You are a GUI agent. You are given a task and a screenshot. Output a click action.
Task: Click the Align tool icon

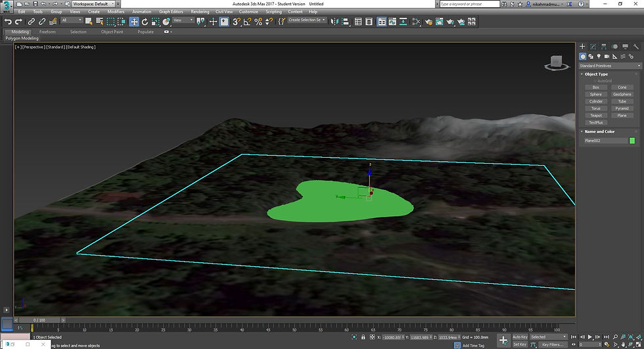345,21
